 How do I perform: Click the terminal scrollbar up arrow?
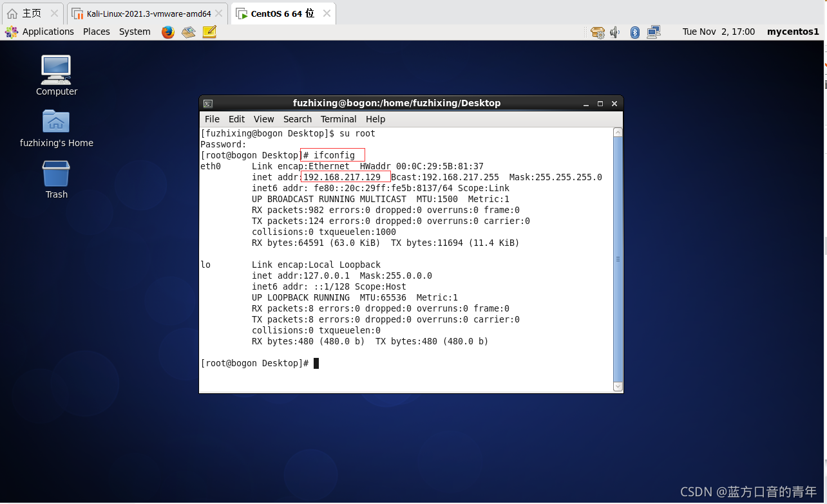point(618,132)
